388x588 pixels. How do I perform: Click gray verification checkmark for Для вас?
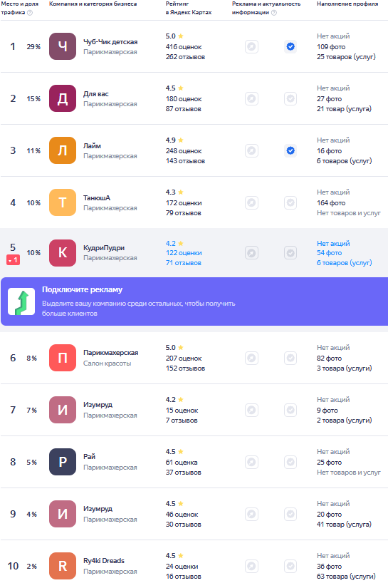[x=290, y=98]
